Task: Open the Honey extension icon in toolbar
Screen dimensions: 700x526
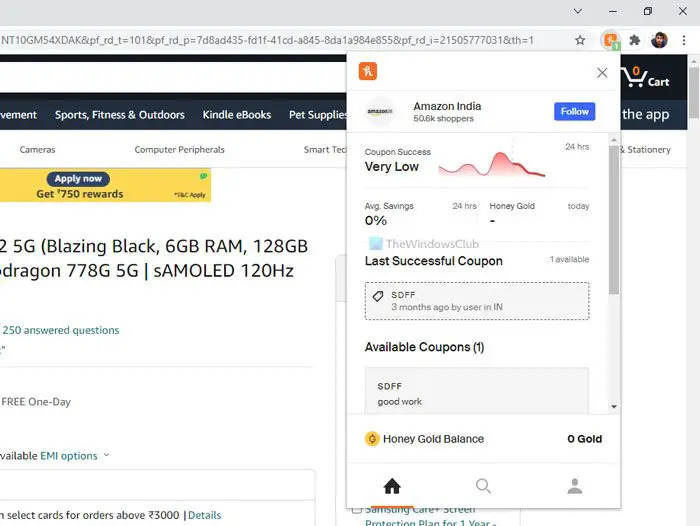Action: (x=611, y=40)
